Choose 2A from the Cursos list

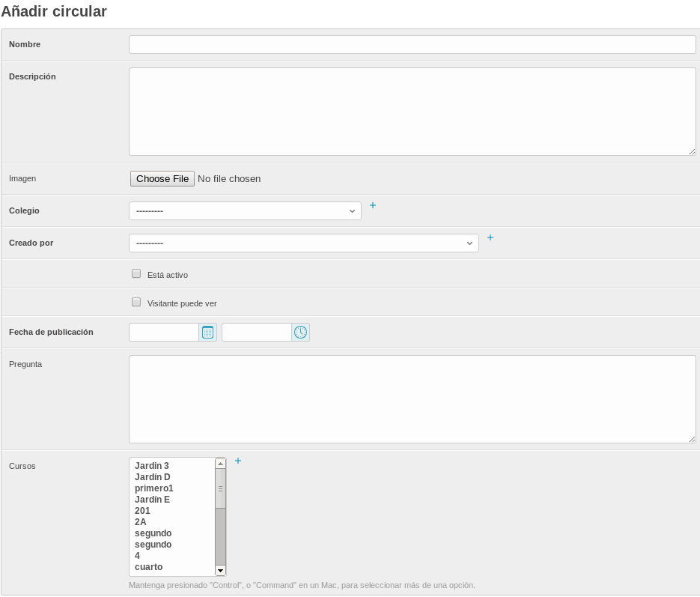141,522
